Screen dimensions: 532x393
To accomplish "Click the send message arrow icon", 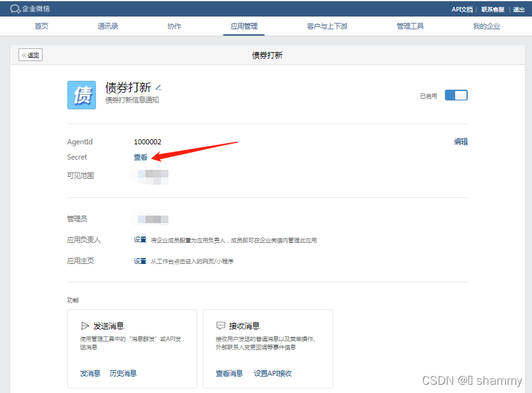I will point(85,326).
